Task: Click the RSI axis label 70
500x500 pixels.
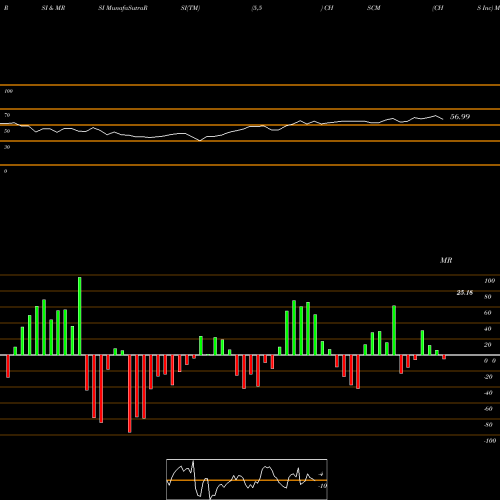Action: (7, 115)
